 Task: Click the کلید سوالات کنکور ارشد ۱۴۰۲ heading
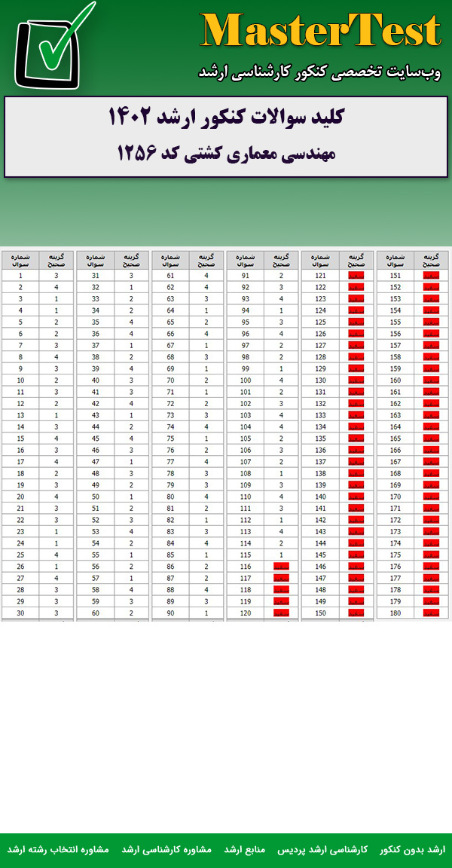pos(226,118)
